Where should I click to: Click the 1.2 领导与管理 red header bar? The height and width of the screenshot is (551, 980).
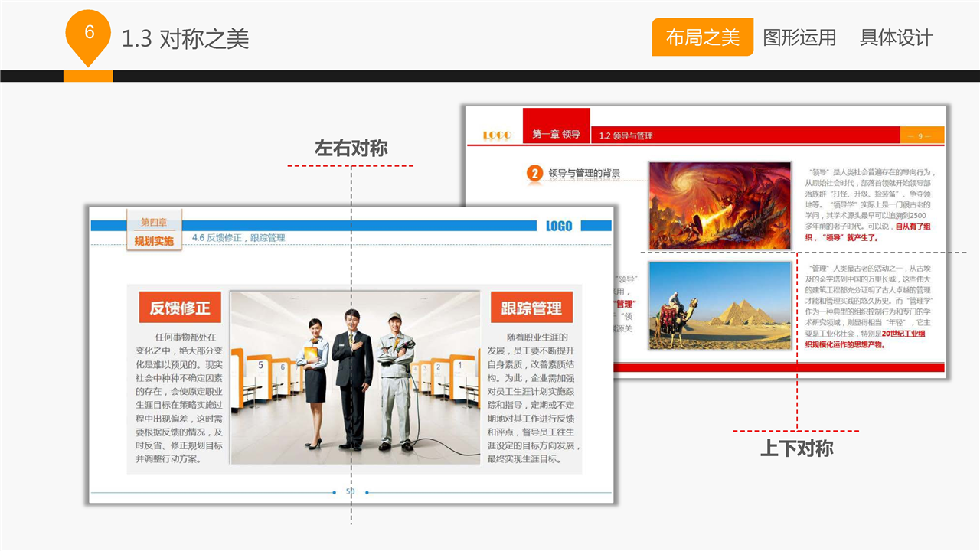click(746, 135)
